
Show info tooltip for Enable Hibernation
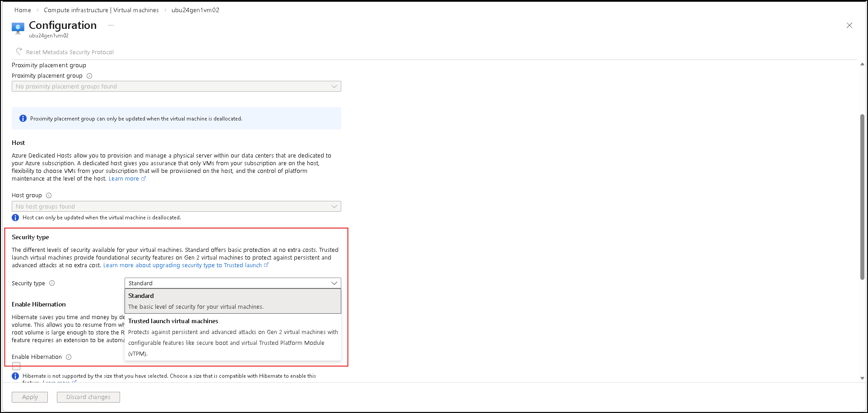click(x=69, y=357)
